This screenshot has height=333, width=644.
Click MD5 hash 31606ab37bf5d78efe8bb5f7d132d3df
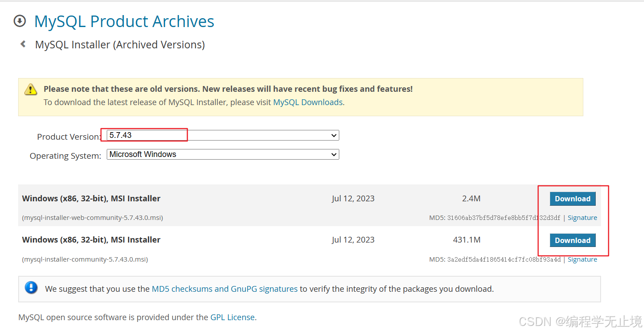[x=504, y=218]
